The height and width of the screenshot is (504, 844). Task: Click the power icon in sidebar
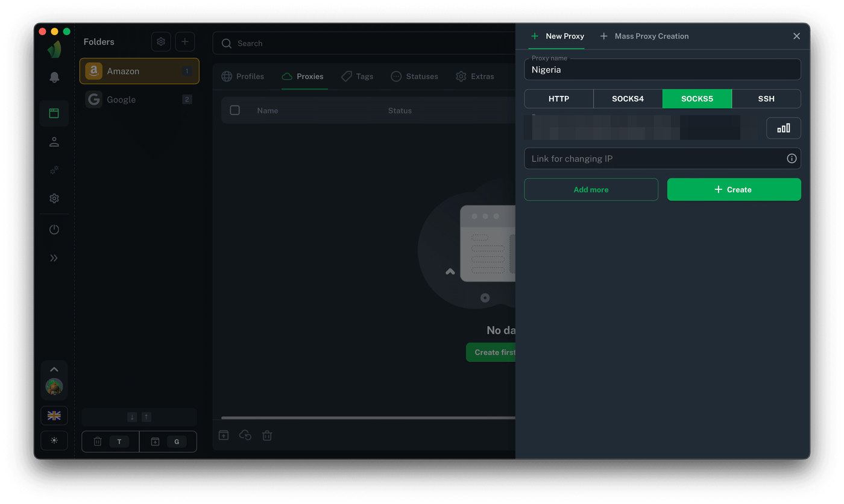tap(54, 230)
